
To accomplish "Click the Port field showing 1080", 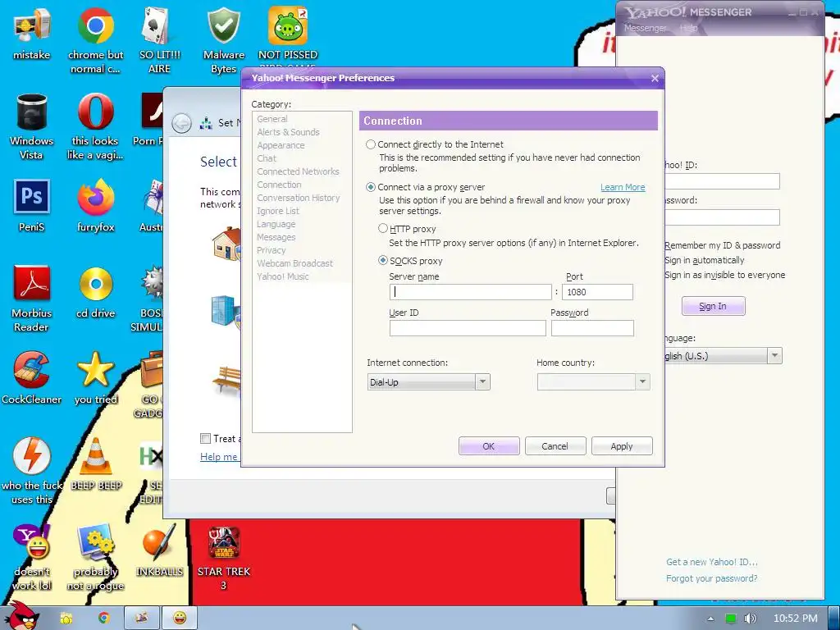I will (x=597, y=292).
